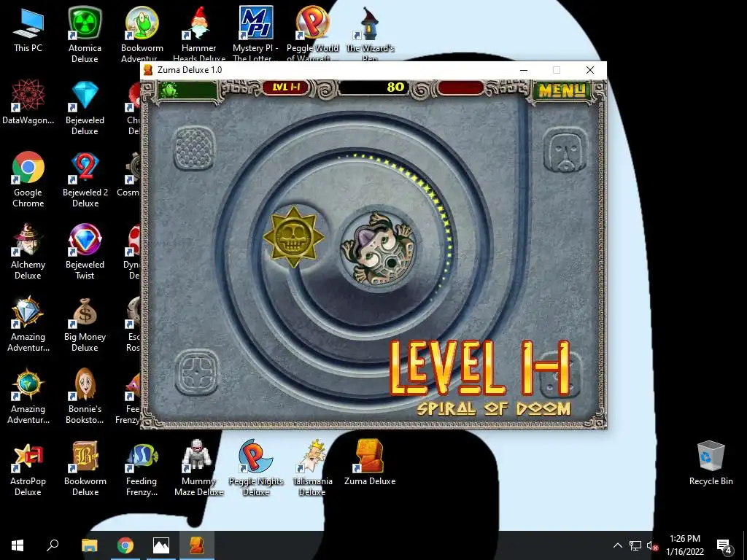Click the stone frog shooter in Zuma
Screen dimensions: 747x560
(379, 249)
